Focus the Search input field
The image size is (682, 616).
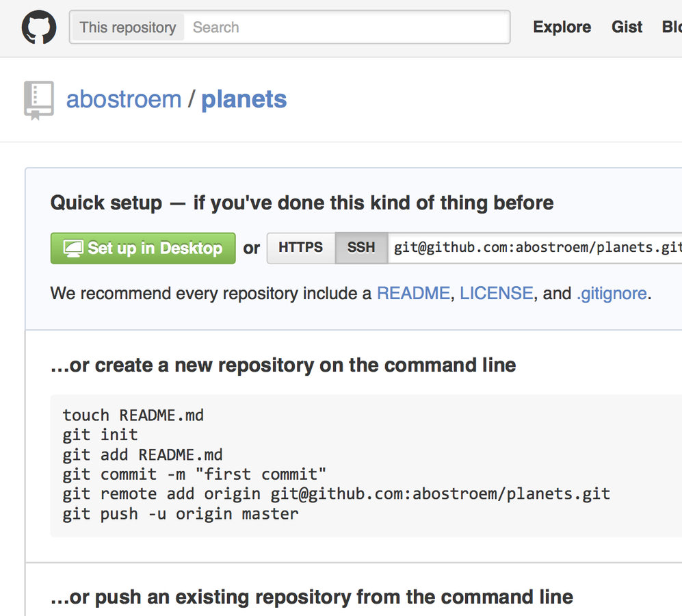coord(346,27)
